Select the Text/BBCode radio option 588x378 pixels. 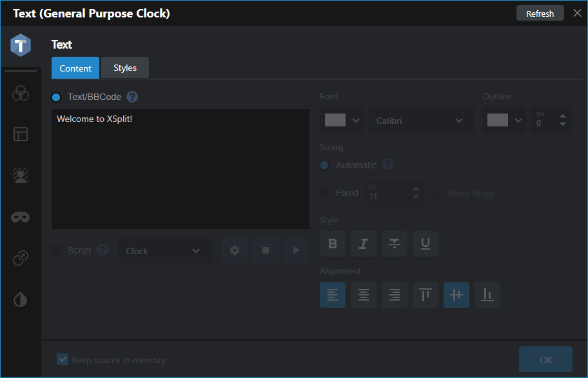point(56,97)
